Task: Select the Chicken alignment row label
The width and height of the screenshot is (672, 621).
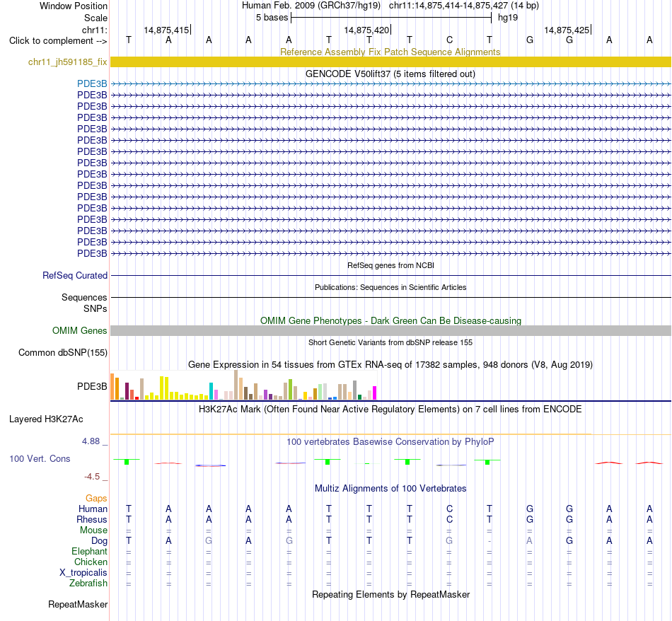Action: click(91, 562)
